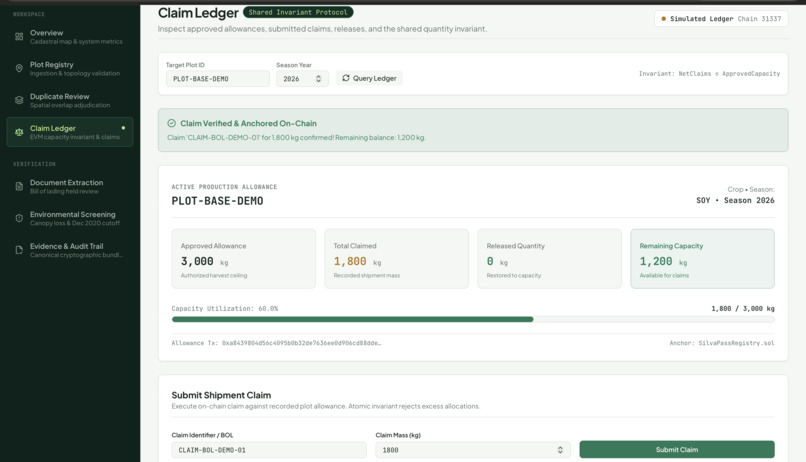This screenshot has height=462, width=806.
Task: Click the Claim Mass stepper arrows
Action: (560, 450)
